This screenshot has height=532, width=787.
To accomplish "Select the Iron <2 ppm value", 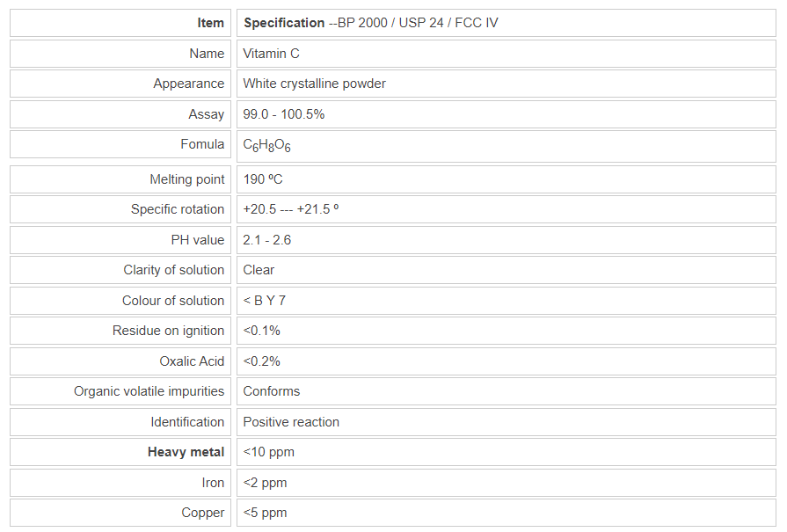I will coord(265,483).
